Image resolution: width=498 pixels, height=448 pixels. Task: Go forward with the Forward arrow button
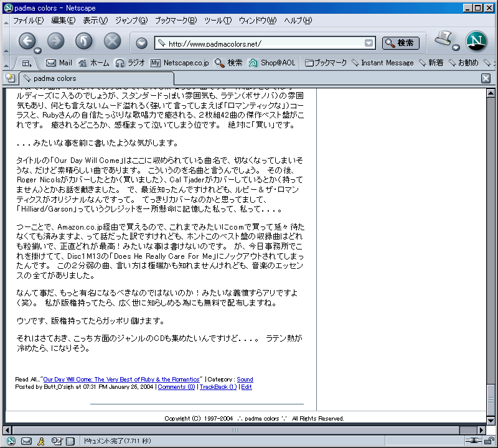(55, 41)
